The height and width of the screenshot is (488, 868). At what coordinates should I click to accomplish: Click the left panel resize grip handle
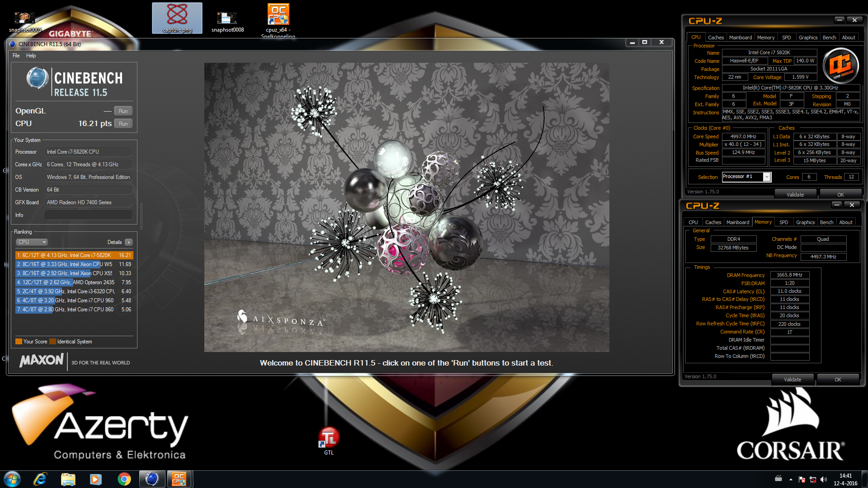click(x=141, y=216)
